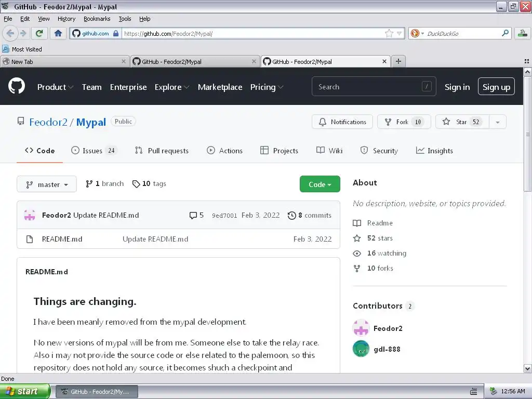
Task: Open a new tab with plus button
Action: 398,61
